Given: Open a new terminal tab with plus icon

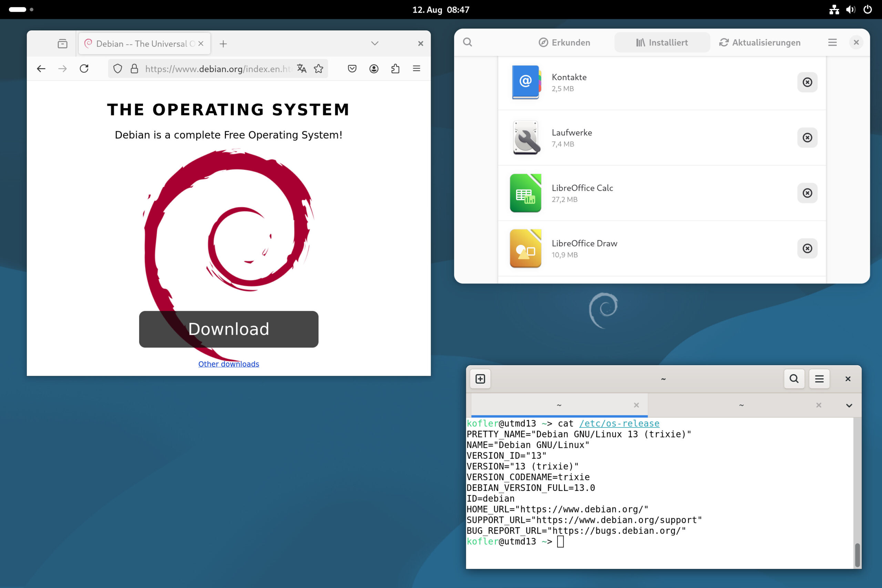Looking at the screenshot, I should [x=480, y=379].
